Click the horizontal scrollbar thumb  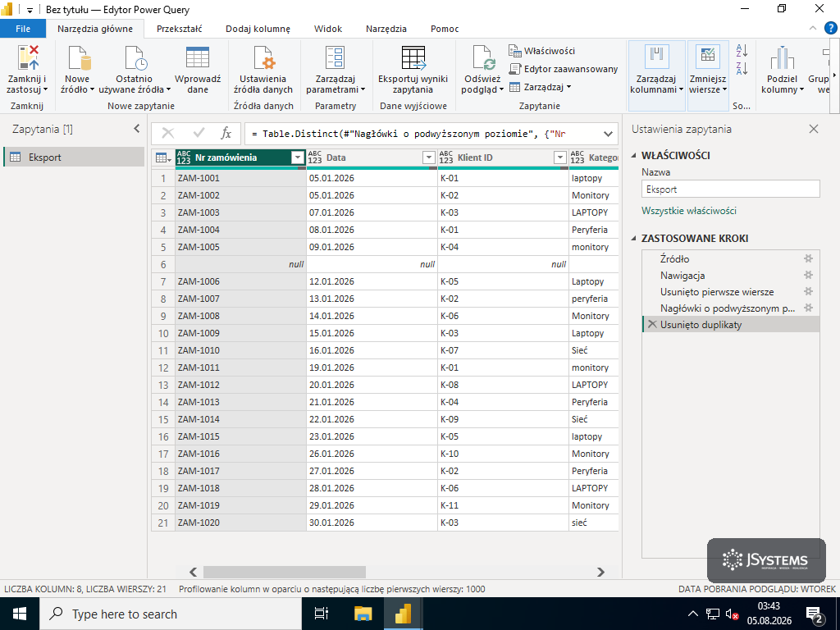(285, 572)
